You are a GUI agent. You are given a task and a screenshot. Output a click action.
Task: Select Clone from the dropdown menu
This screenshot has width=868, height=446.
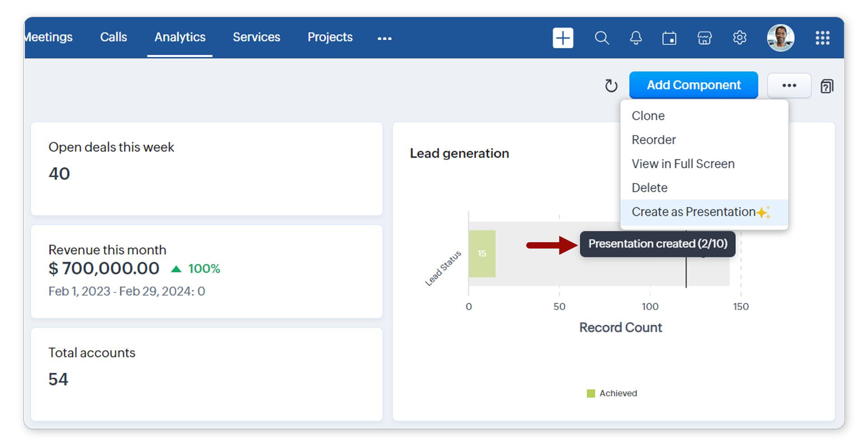point(648,116)
